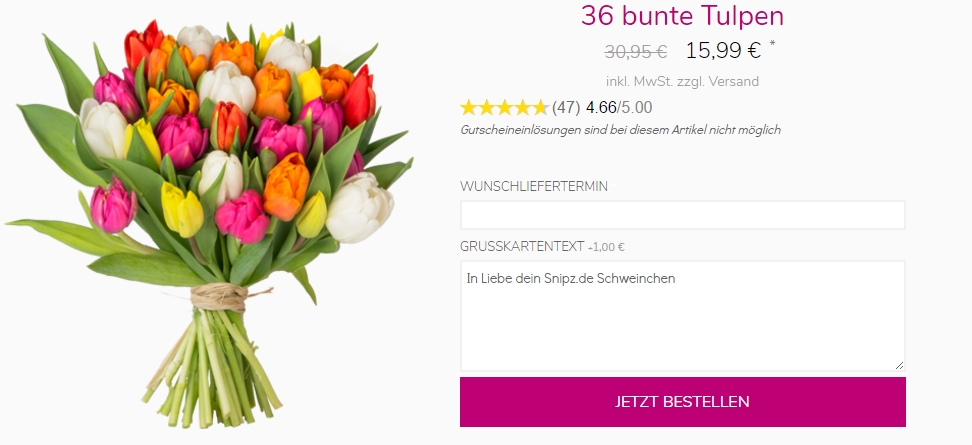Click the first yellow rating star

pos(469,108)
